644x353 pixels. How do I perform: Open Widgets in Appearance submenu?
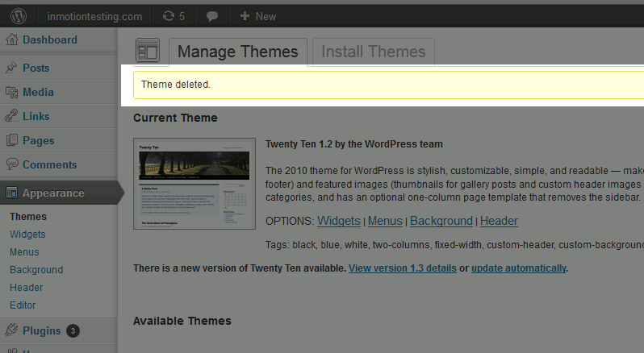(x=27, y=234)
